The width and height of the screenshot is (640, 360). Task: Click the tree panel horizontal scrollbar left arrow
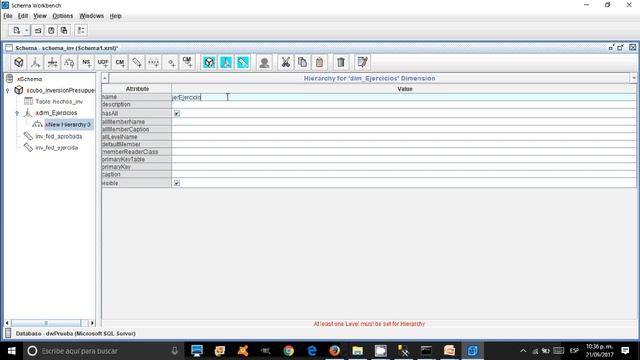pos(7,323)
